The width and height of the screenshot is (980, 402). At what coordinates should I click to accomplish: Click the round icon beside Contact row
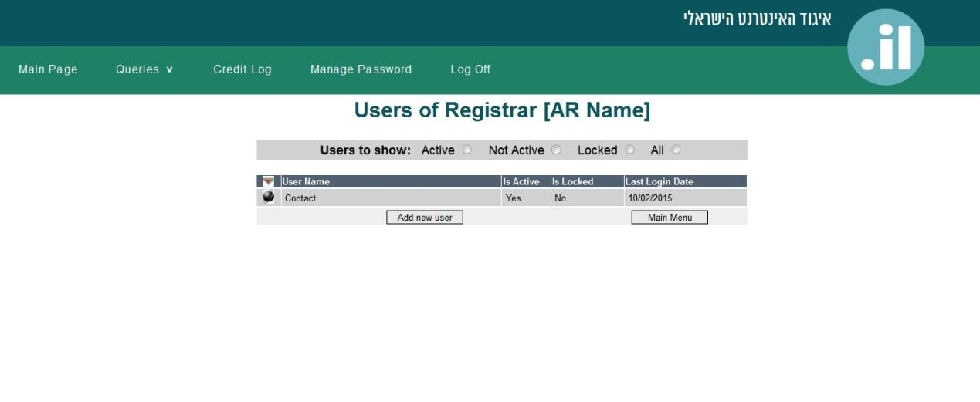tap(268, 198)
